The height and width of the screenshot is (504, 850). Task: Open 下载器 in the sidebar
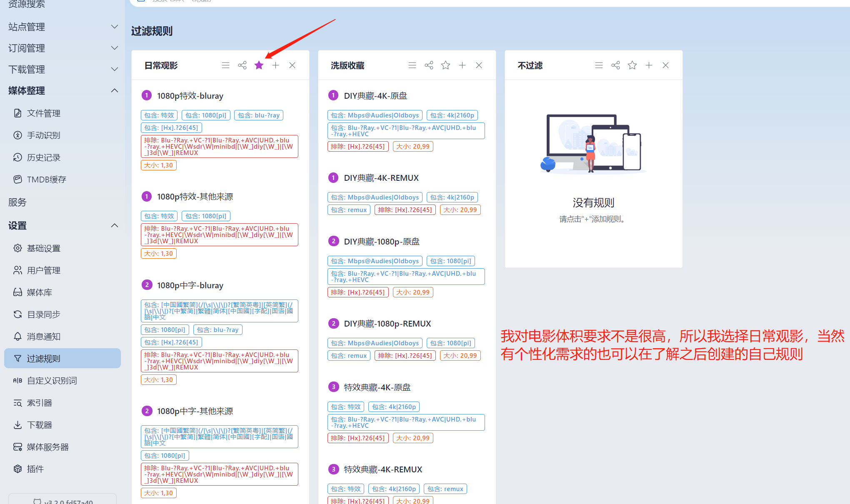tap(62, 425)
